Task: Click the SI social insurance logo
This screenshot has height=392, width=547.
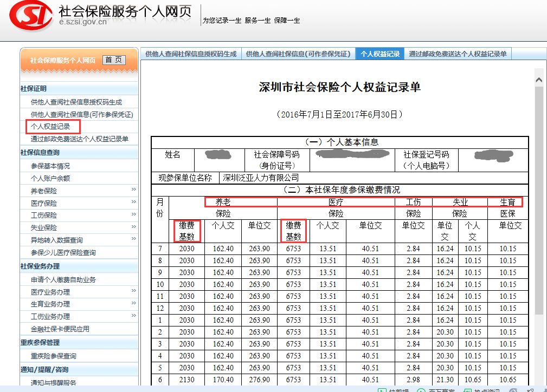Action: pos(30,17)
